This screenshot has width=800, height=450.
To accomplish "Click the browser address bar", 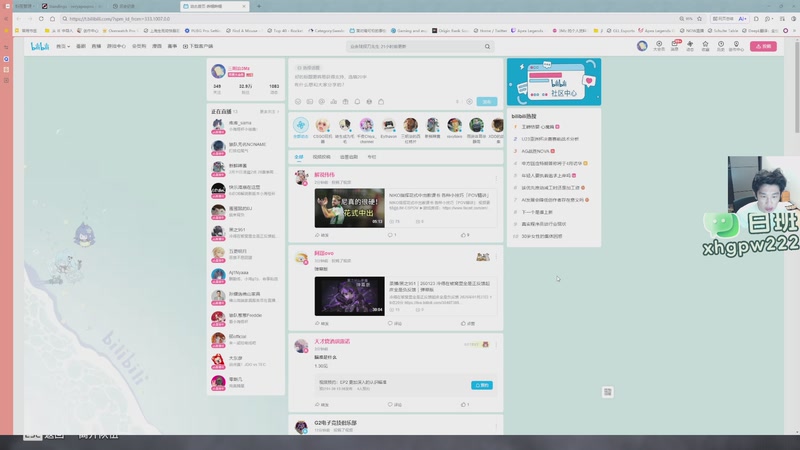I will pos(367,19).
